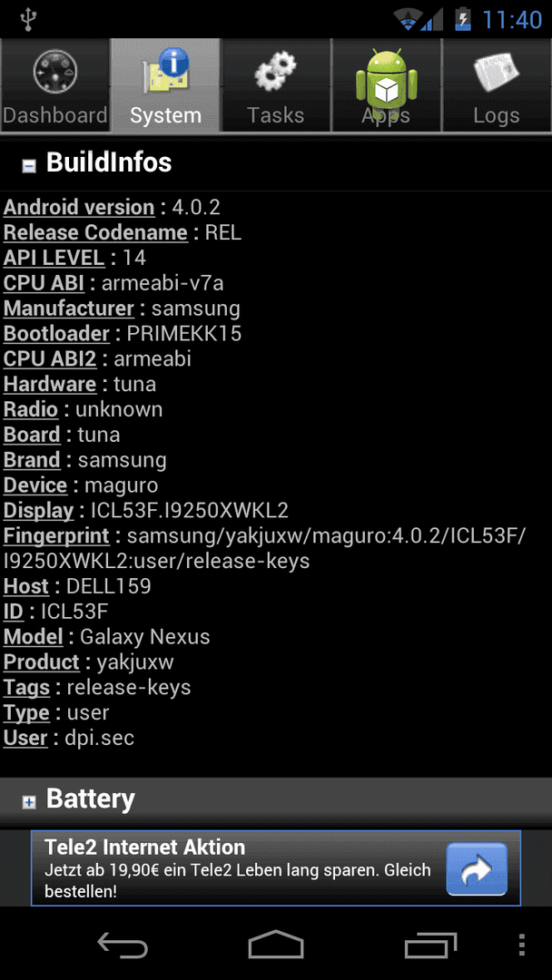Switch to the Tasks tab label
The image size is (552, 980).
(x=275, y=115)
